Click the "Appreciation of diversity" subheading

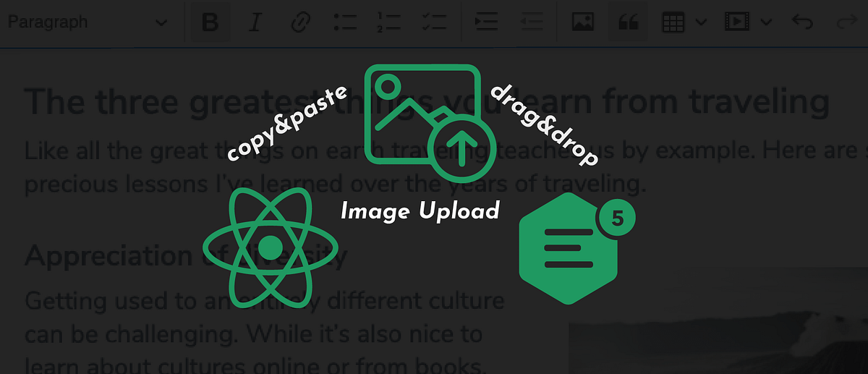point(187,255)
